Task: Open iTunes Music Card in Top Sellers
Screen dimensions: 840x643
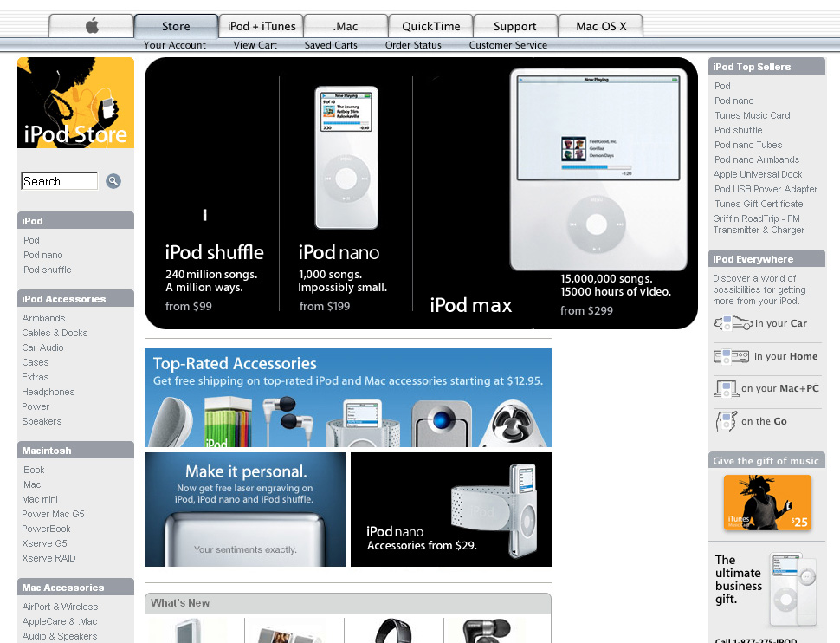Action: point(752,115)
